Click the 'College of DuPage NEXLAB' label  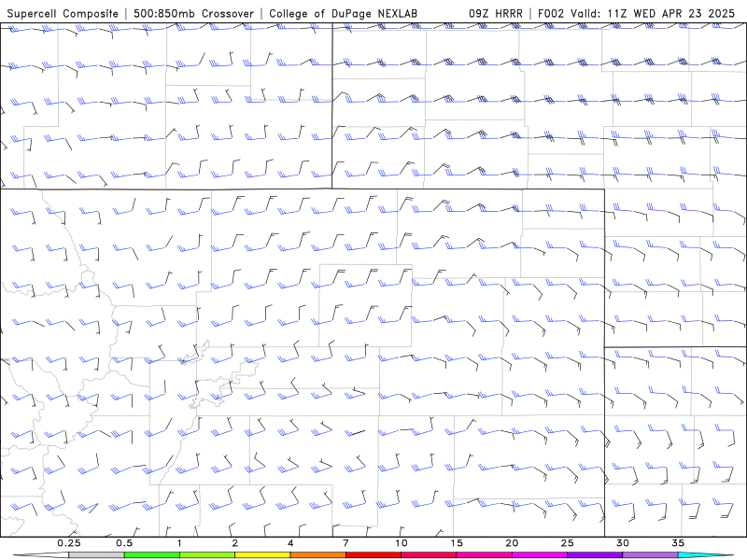coord(343,14)
